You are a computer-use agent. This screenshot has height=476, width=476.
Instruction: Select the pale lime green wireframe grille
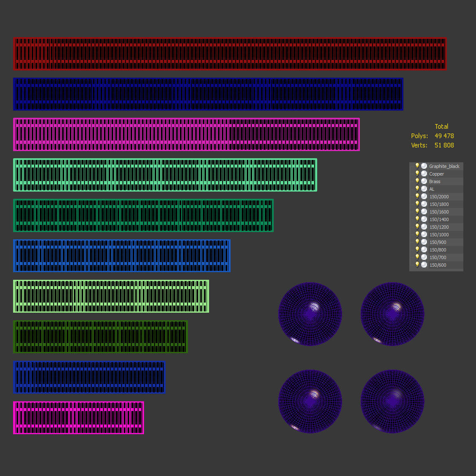pos(111,296)
